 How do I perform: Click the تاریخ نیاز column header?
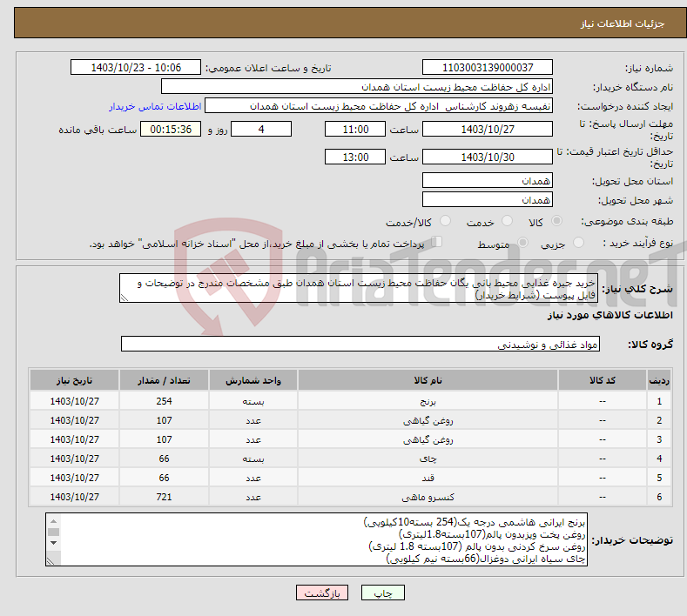[x=75, y=380]
